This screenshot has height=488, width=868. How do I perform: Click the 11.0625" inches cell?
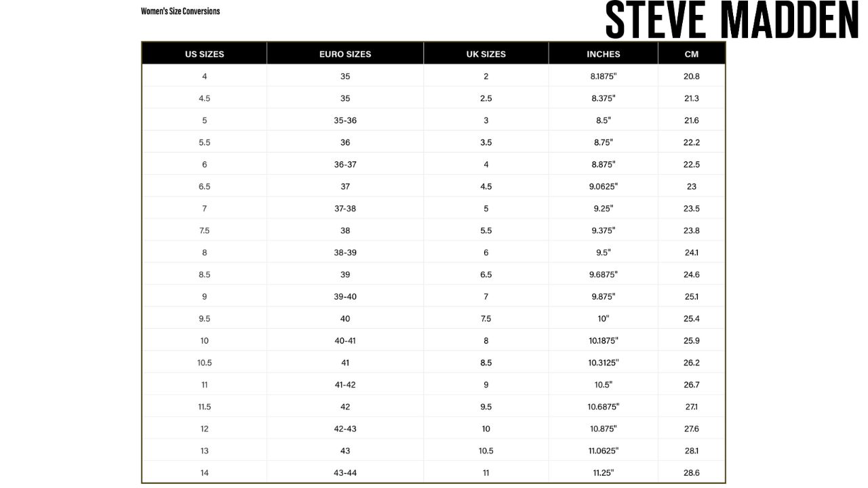click(604, 451)
